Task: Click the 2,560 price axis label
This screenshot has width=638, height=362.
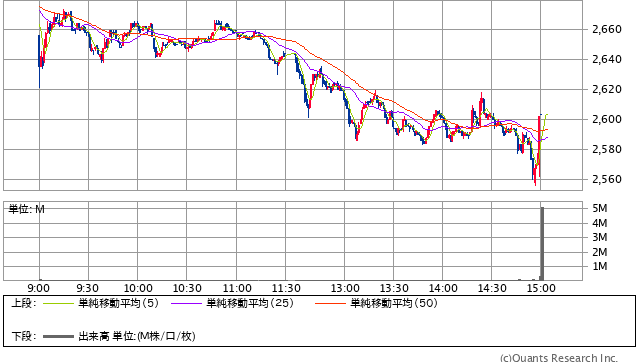Action: tap(607, 179)
